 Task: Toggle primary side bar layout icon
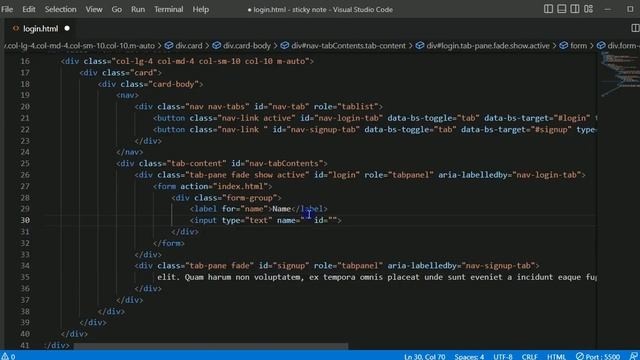pos(548,9)
